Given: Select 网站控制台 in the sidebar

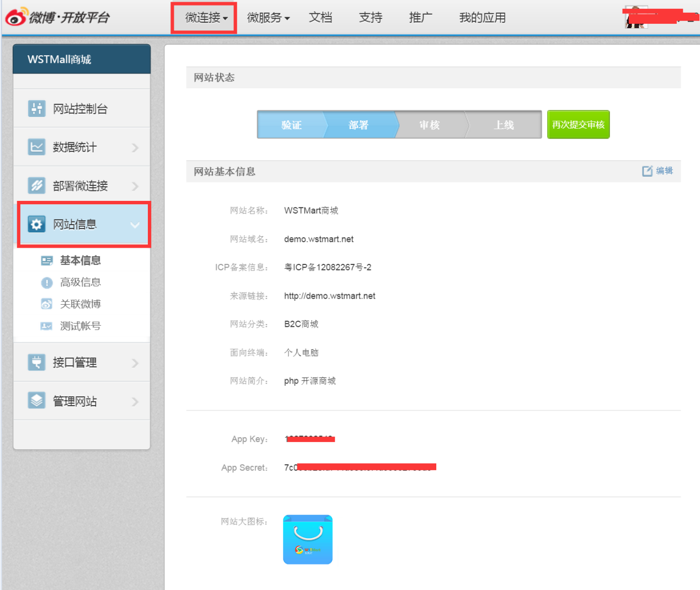Looking at the screenshot, I should pos(82,109).
